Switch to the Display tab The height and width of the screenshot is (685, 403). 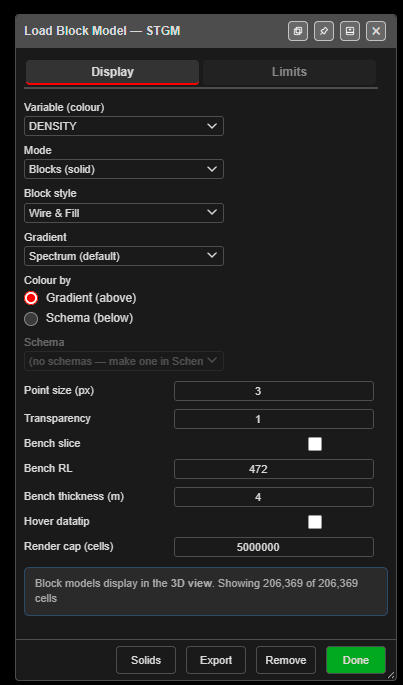(x=112, y=72)
